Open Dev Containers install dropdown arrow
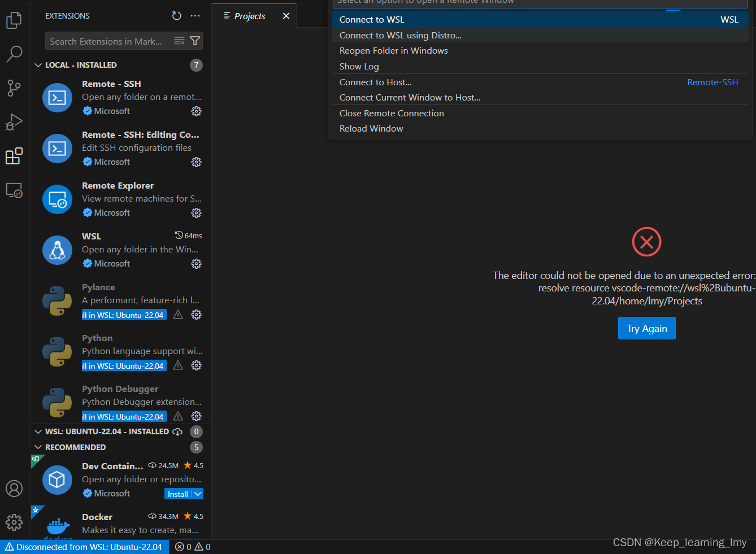Image resolution: width=756 pixels, height=554 pixels. click(x=198, y=494)
